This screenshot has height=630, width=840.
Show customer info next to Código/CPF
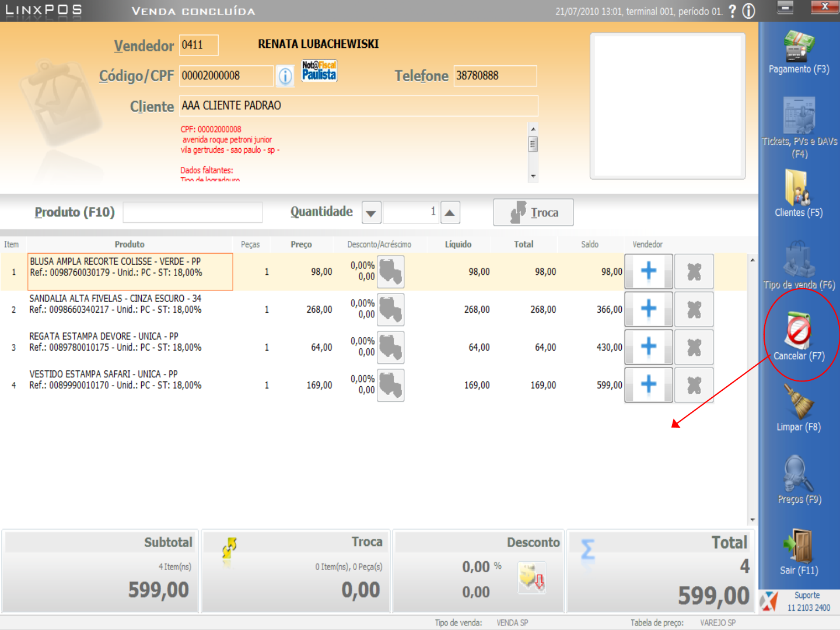point(285,76)
